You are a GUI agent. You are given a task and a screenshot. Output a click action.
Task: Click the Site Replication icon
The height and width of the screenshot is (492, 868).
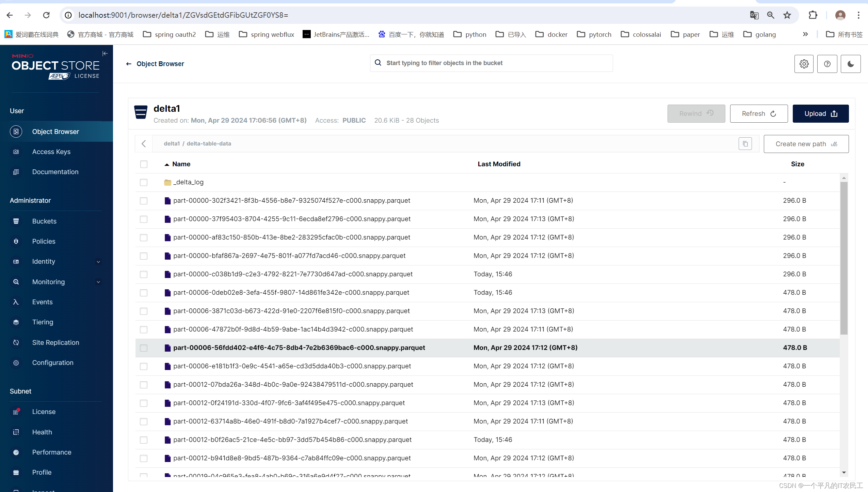tap(16, 342)
